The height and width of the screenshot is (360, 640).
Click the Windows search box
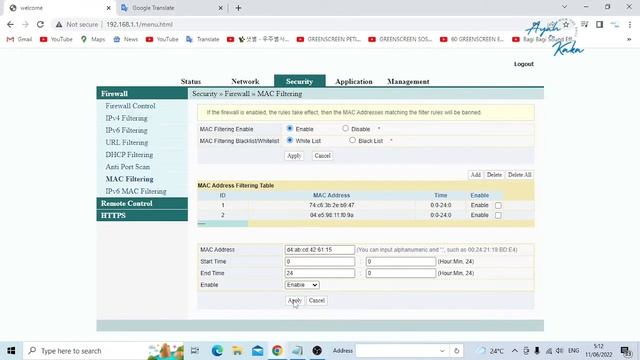click(x=104, y=351)
